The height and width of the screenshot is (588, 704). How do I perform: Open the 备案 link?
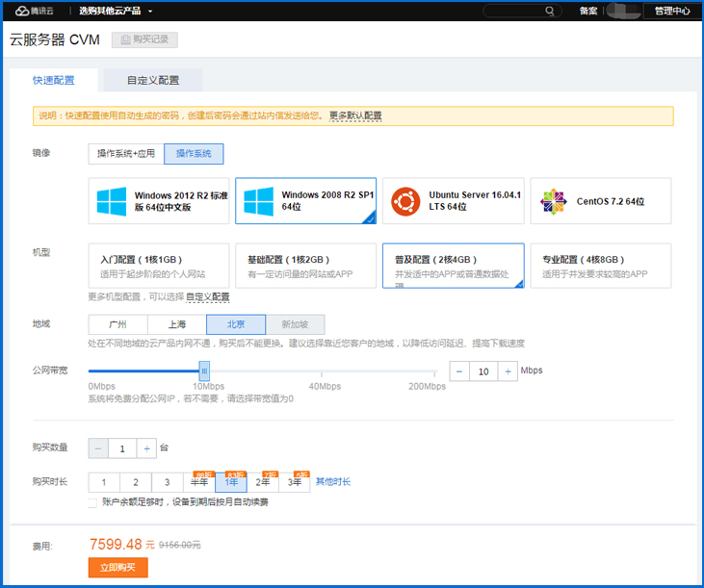(x=588, y=11)
